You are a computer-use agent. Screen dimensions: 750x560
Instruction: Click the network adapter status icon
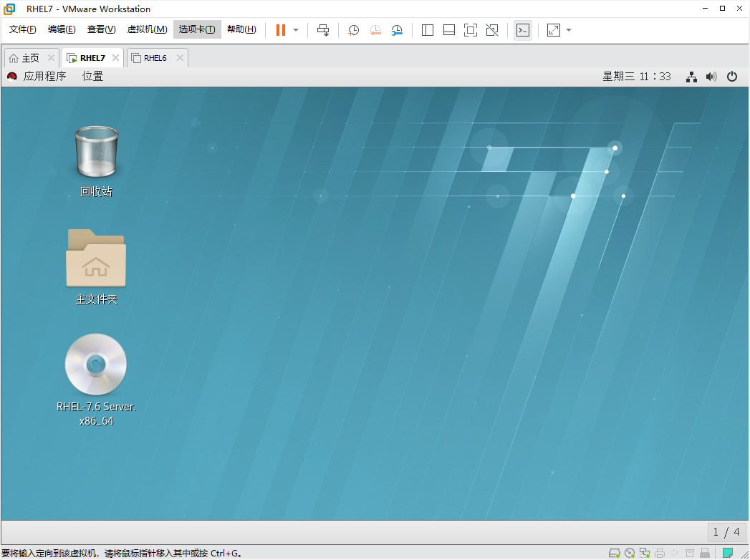point(645,554)
